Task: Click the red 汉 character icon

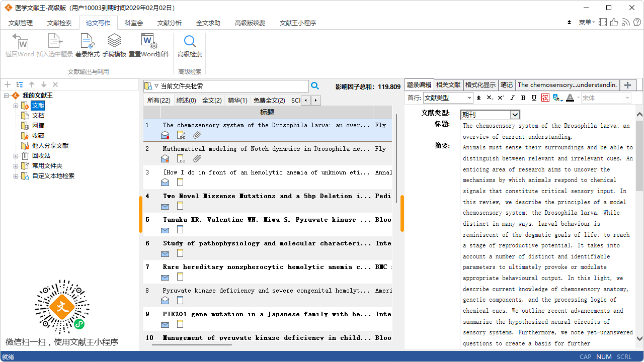Action: click(545, 98)
